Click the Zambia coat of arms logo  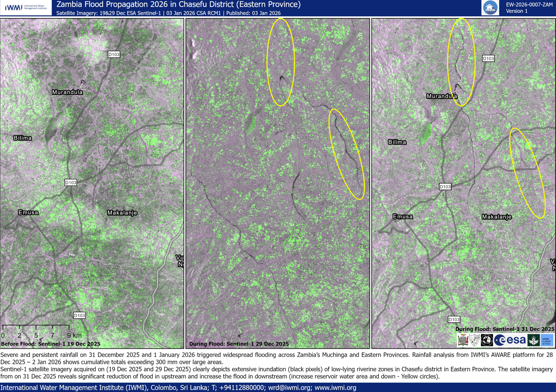(x=463, y=340)
